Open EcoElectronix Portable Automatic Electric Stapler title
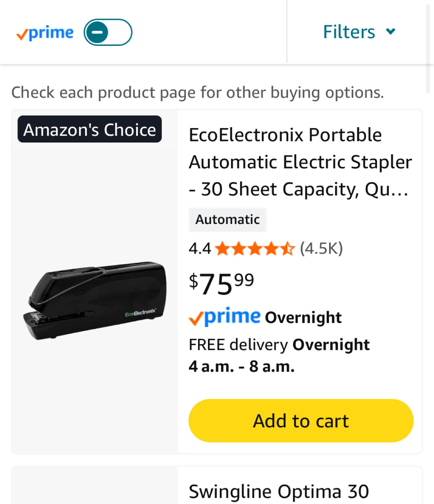434x504 pixels. pos(300,162)
